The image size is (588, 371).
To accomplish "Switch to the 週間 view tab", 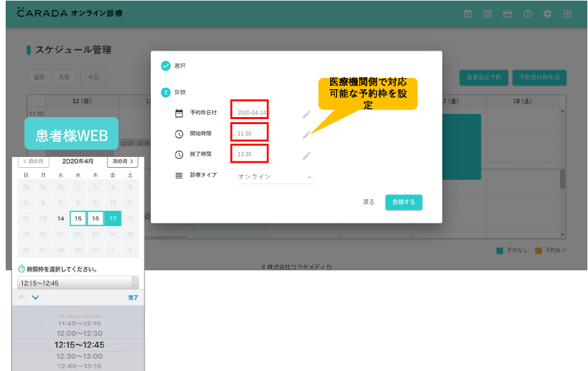I will coord(39,77).
